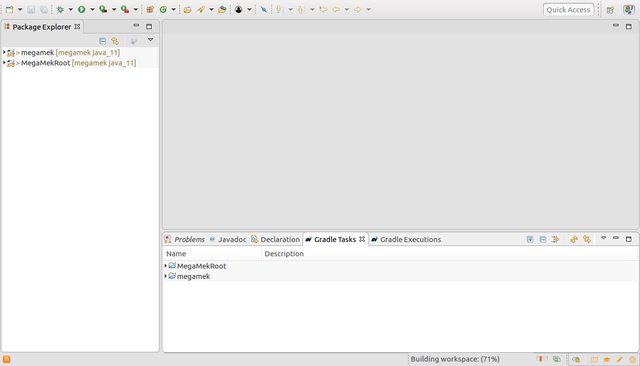The image size is (640, 366).
Task: Click the Next Annotation toolbar icon
Action: pos(279,9)
